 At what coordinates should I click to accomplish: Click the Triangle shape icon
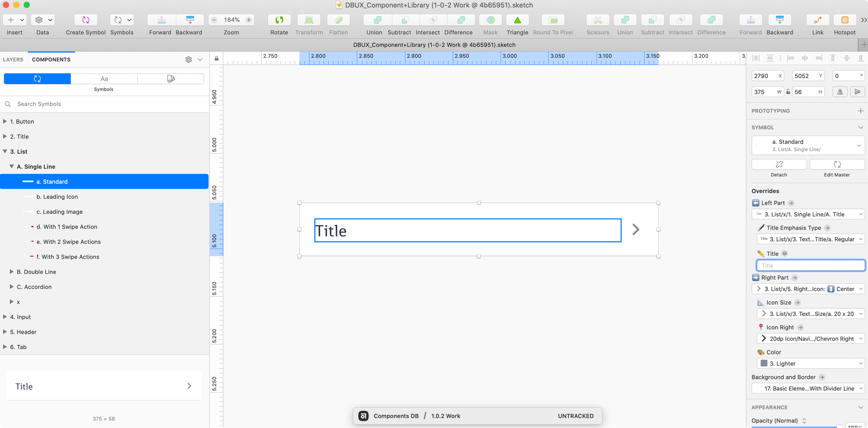click(x=517, y=20)
